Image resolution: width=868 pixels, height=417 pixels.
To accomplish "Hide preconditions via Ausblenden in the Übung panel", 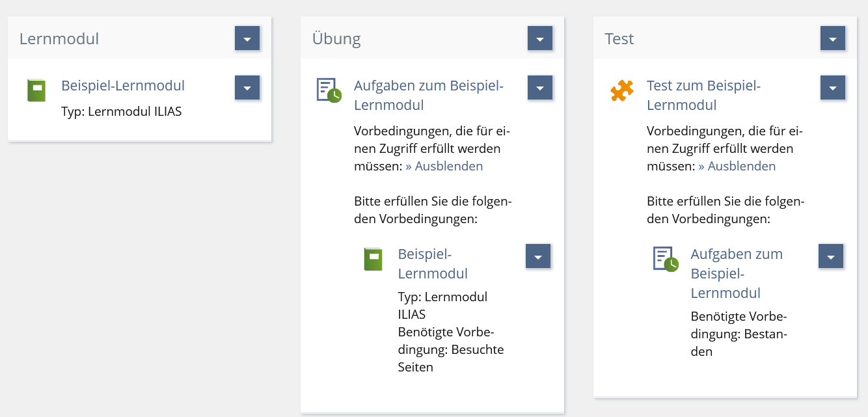I will pyautogui.click(x=444, y=166).
